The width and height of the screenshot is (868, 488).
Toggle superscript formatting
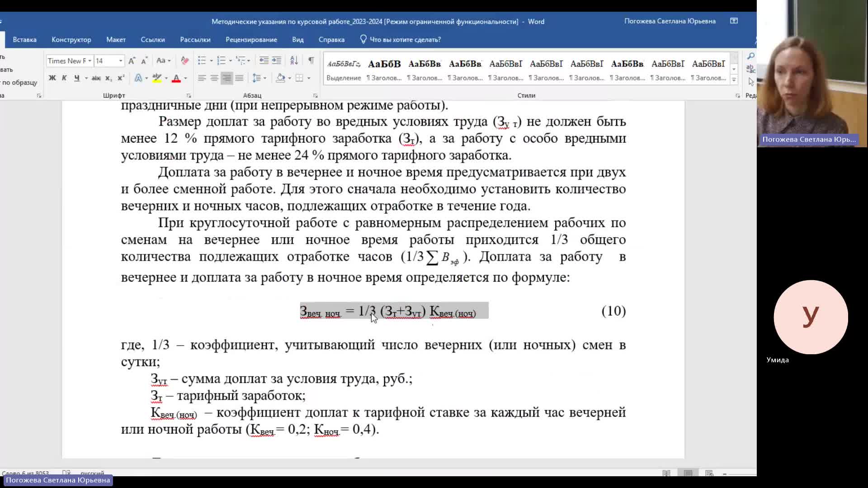point(121,78)
